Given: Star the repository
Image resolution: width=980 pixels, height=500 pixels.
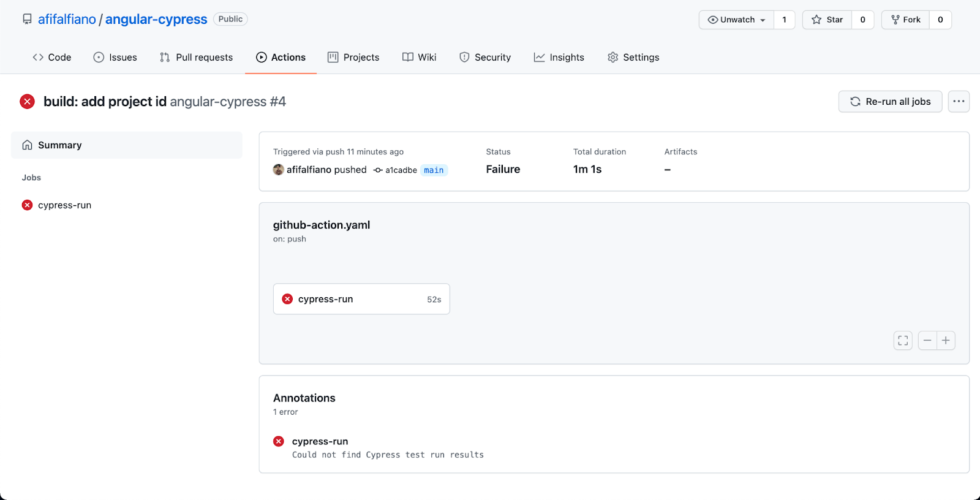Looking at the screenshot, I should (x=827, y=20).
